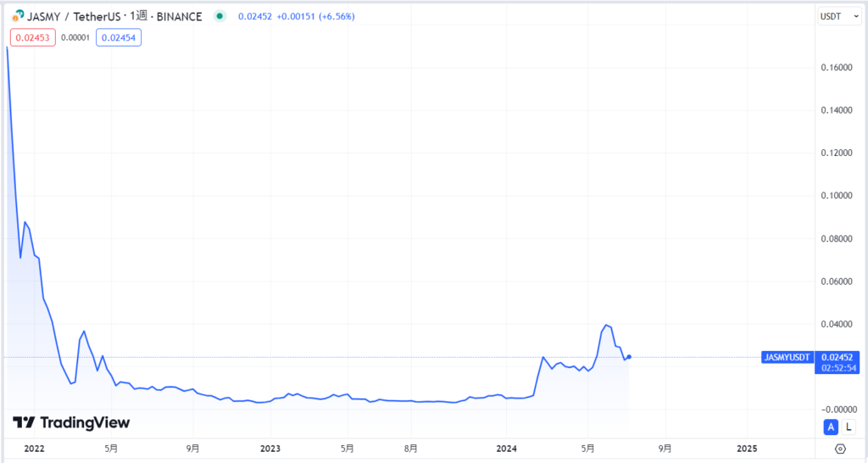
Task: Click the price change +0.00151 (+6.56%) text
Action: [x=315, y=17]
